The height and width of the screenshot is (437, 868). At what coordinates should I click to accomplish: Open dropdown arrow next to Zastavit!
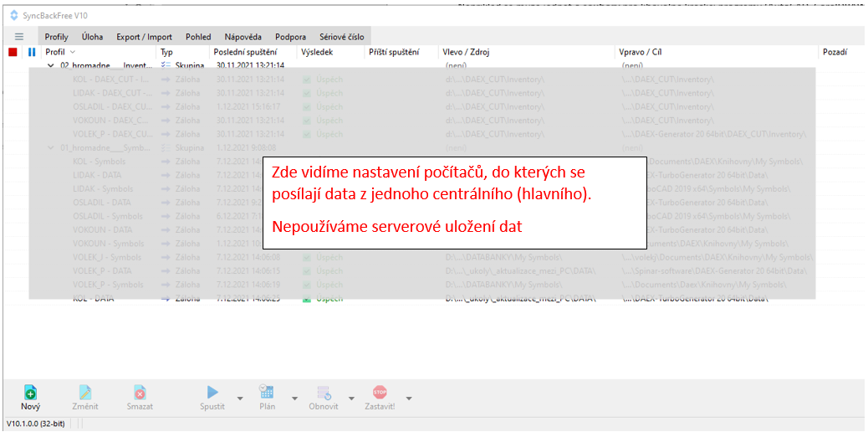[408, 398]
